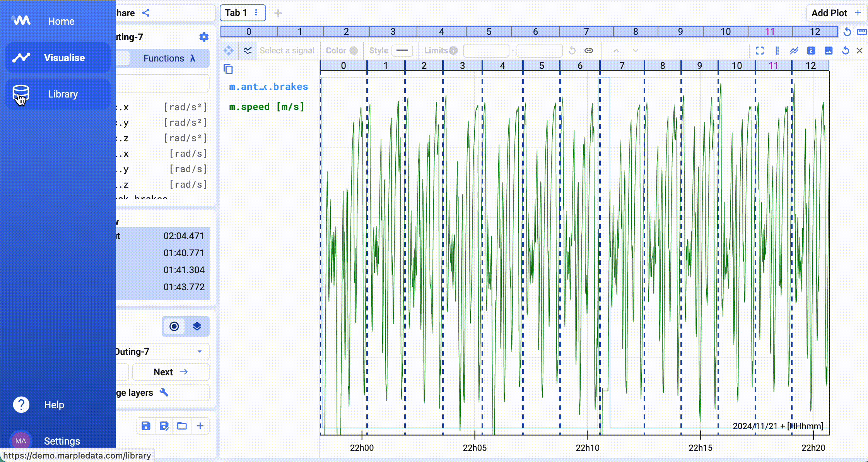868x462 pixels.
Task: Click the dataset settings gear icon
Action: [204, 37]
